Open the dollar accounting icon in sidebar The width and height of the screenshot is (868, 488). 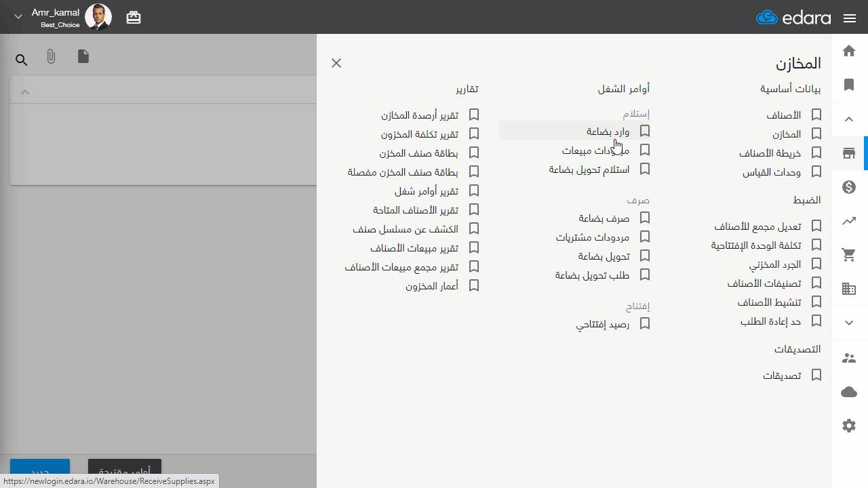click(x=849, y=187)
